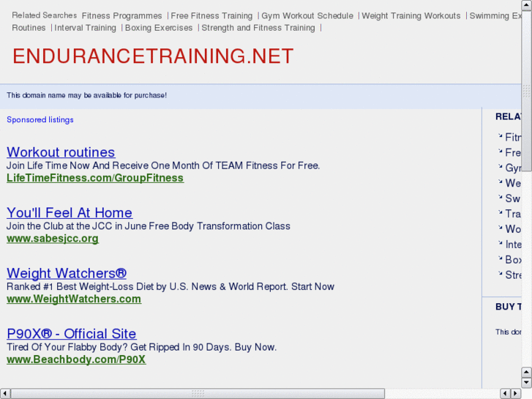
Task: Open the You'll Feel At Home ad
Action: pos(70,213)
